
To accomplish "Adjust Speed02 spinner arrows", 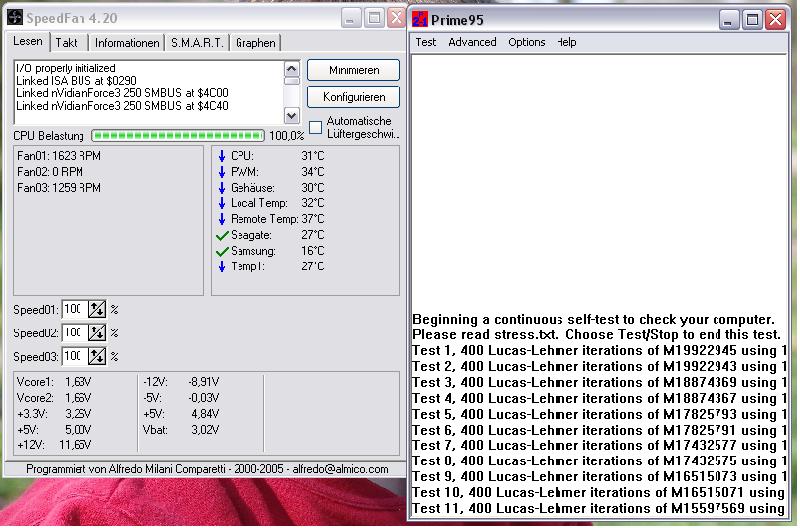I will tap(97, 333).
